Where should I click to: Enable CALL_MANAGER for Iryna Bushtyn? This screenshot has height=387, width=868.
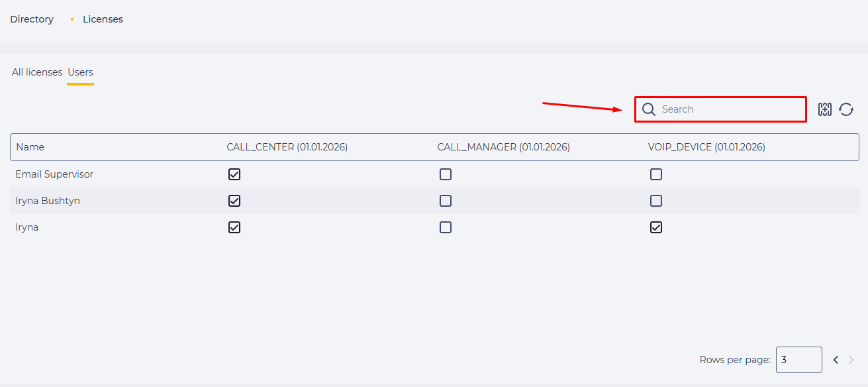pos(446,201)
